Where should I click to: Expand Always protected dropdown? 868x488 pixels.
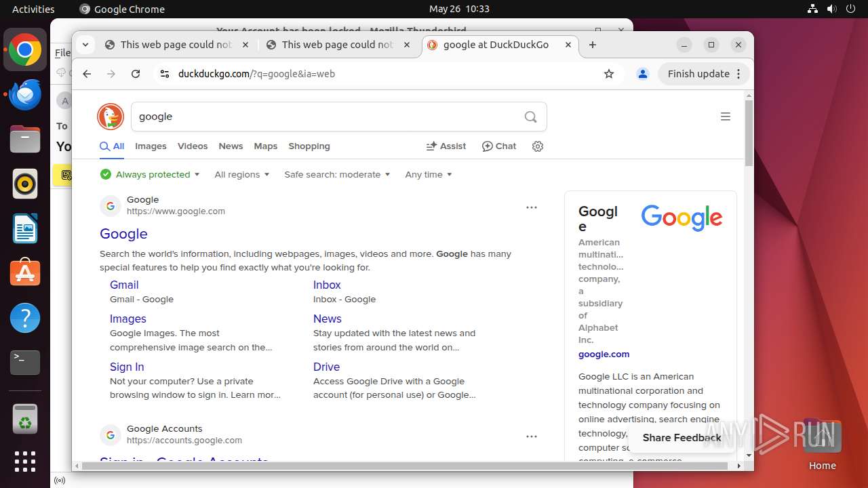coord(150,174)
